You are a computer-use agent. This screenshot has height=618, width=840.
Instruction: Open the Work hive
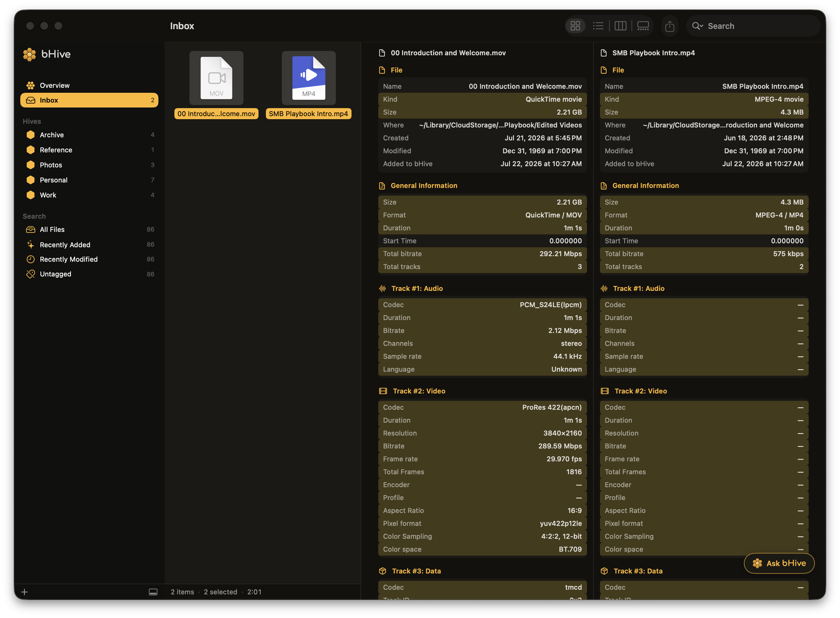[x=89, y=195]
